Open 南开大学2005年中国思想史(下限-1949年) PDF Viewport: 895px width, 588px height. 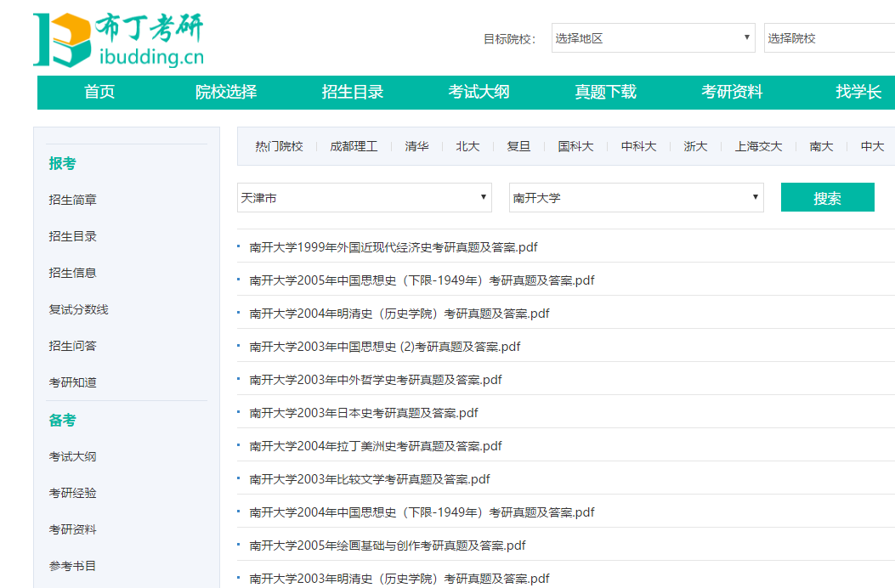pos(422,280)
